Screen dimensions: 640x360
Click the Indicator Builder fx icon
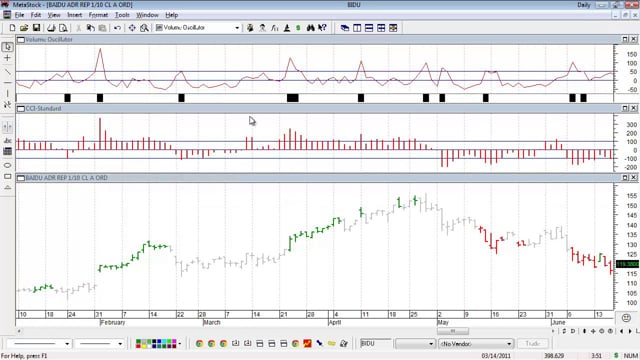click(275, 28)
